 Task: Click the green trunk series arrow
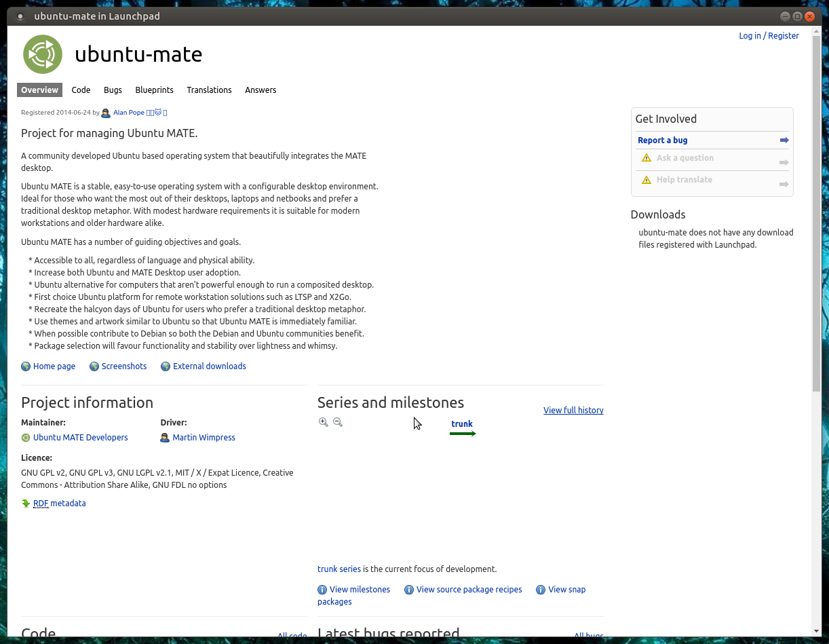click(463, 434)
